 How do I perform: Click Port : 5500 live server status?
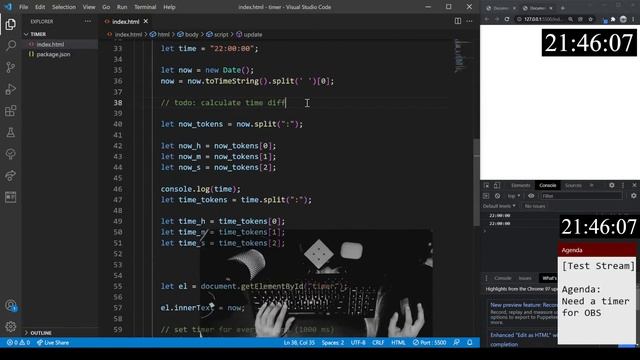429,342
